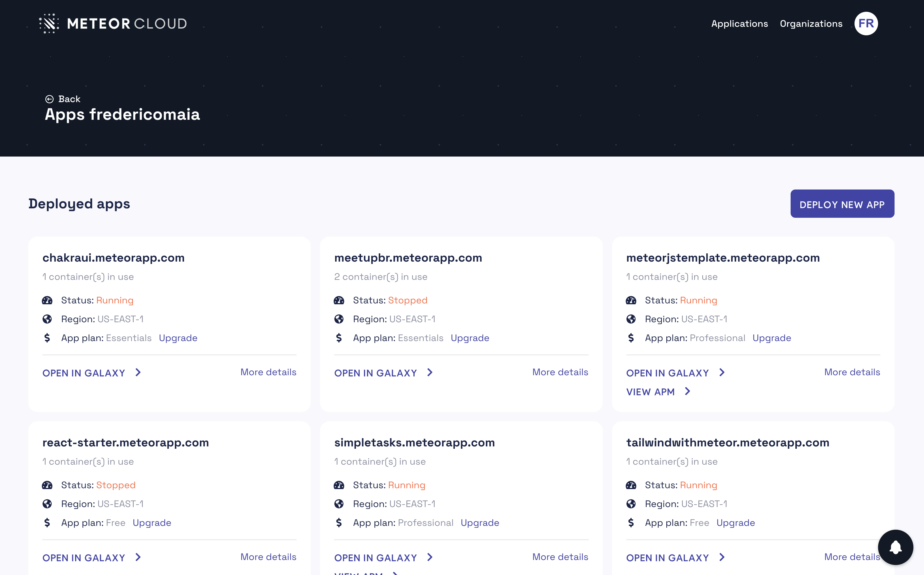The width and height of the screenshot is (924, 575).
Task: Click chevron beside Open in Galaxy for tailwindwithmeteor
Action: point(722,558)
